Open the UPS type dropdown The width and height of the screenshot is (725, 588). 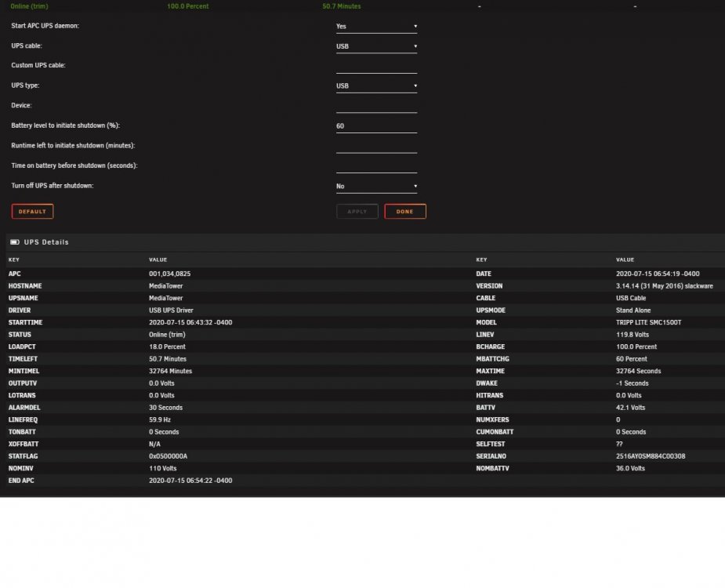[x=376, y=86]
